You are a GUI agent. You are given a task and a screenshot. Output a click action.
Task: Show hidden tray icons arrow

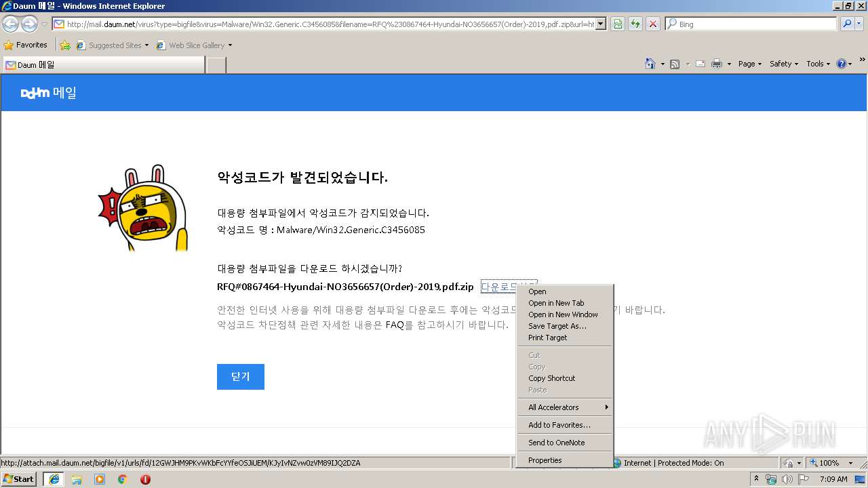pos(757,479)
